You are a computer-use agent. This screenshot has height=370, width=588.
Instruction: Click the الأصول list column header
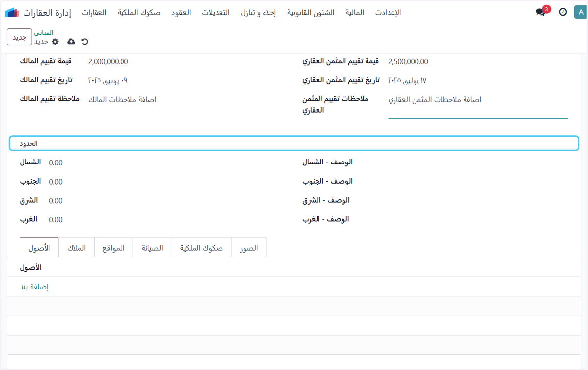[30, 268]
